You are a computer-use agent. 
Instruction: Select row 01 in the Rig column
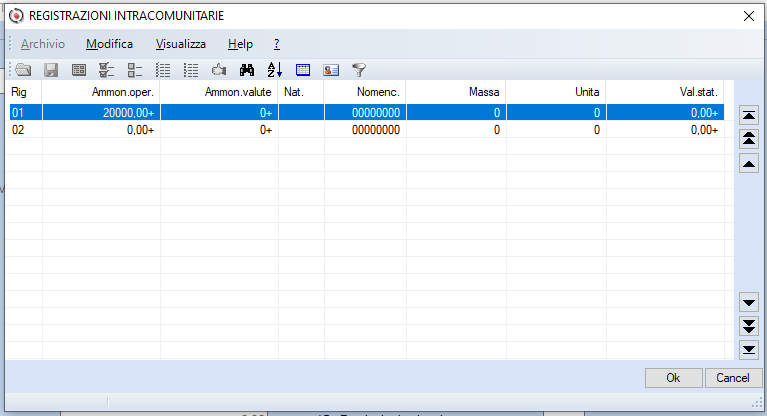coord(26,113)
